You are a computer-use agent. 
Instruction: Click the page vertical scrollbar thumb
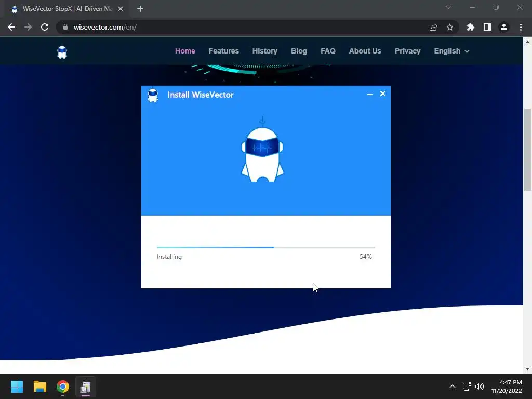pos(527,150)
